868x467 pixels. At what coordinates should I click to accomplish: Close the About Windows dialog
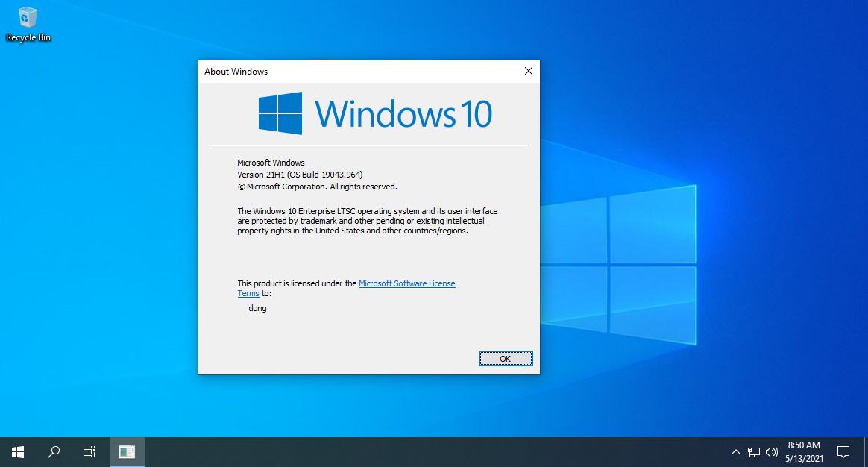point(528,71)
